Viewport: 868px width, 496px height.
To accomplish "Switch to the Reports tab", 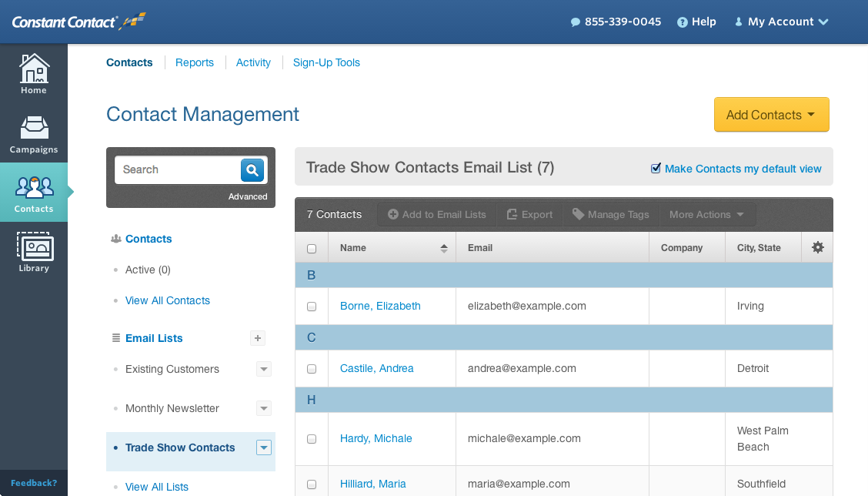I will pyautogui.click(x=195, y=62).
